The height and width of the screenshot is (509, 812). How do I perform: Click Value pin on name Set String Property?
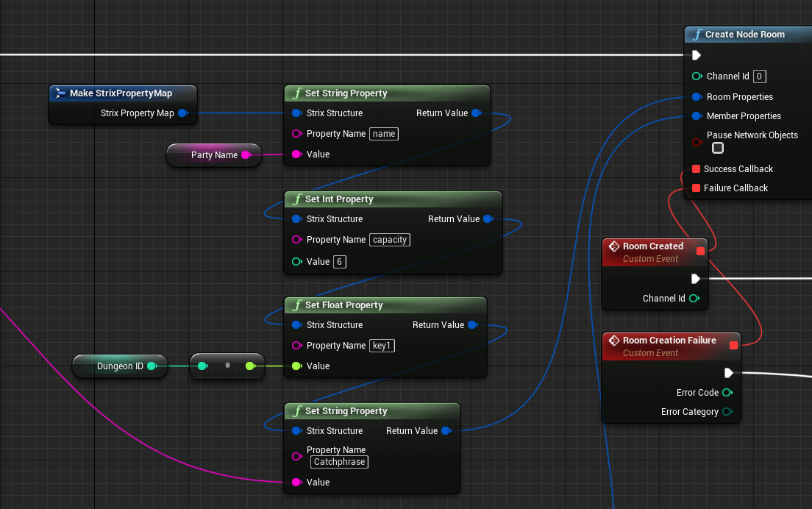coord(296,154)
